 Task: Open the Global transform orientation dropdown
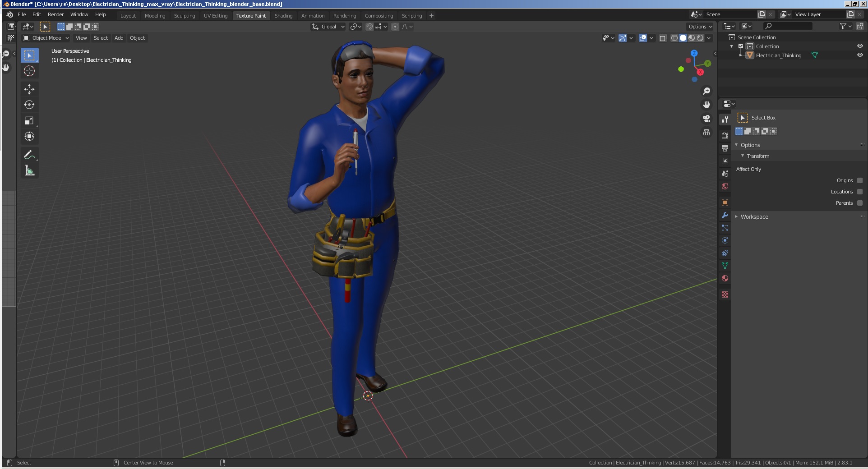pos(328,27)
